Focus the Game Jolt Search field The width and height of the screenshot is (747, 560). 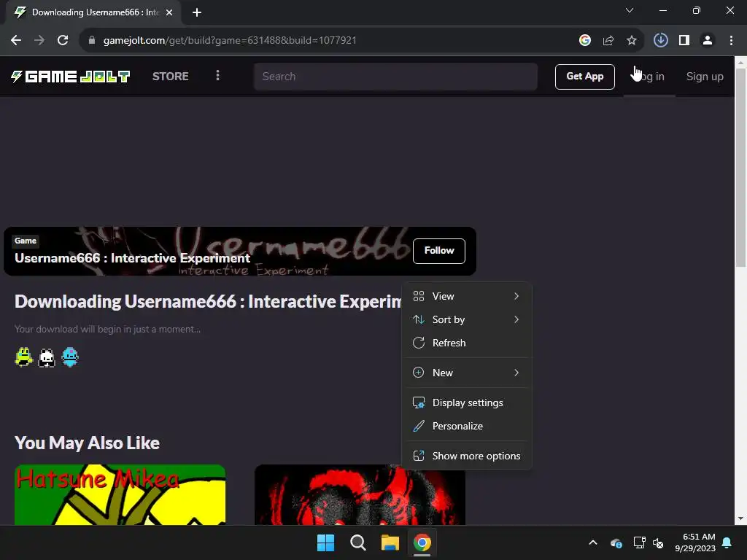coord(395,77)
